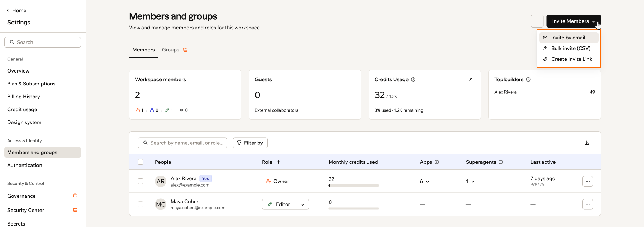Expand the Invite Members dropdown button

574,21
